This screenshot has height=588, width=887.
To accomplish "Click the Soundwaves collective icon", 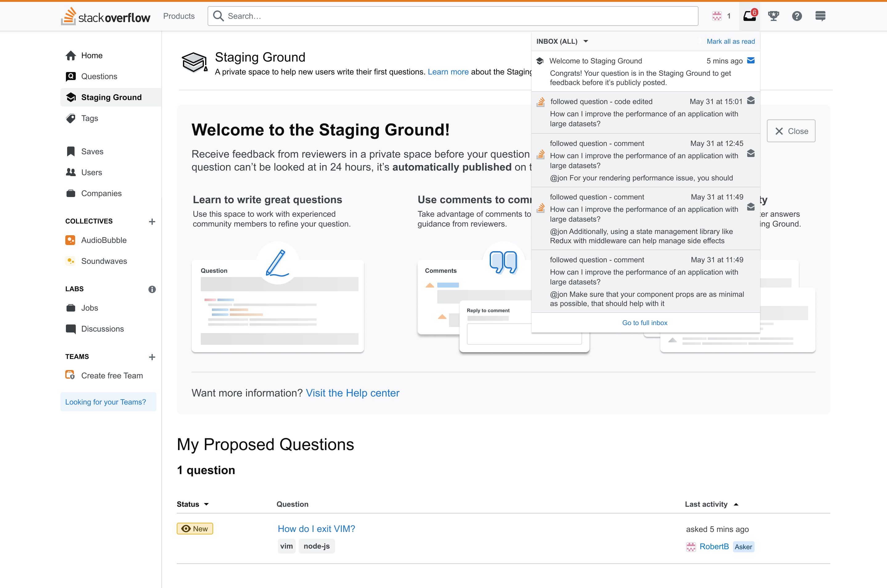I will click(x=70, y=261).
